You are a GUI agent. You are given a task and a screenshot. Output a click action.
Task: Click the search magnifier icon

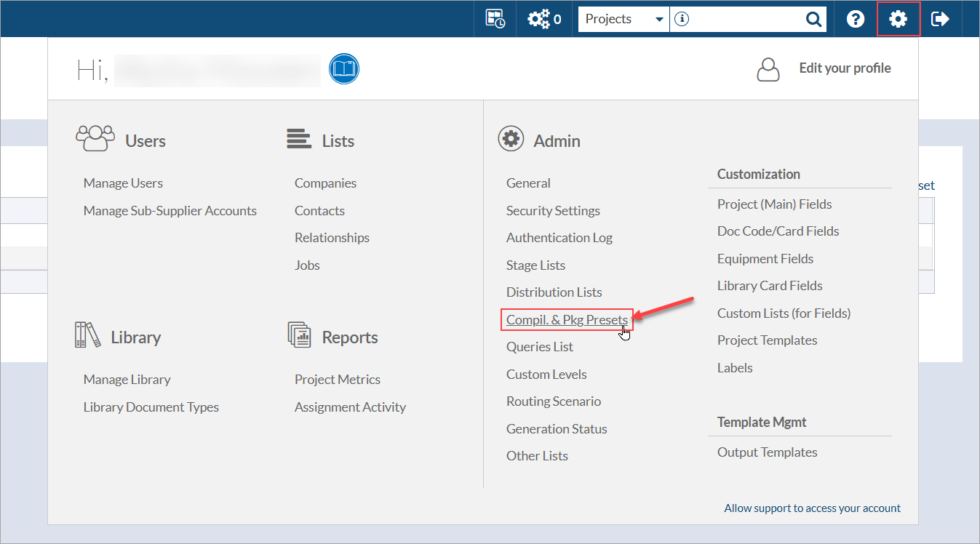pyautogui.click(x=813, y=20)
